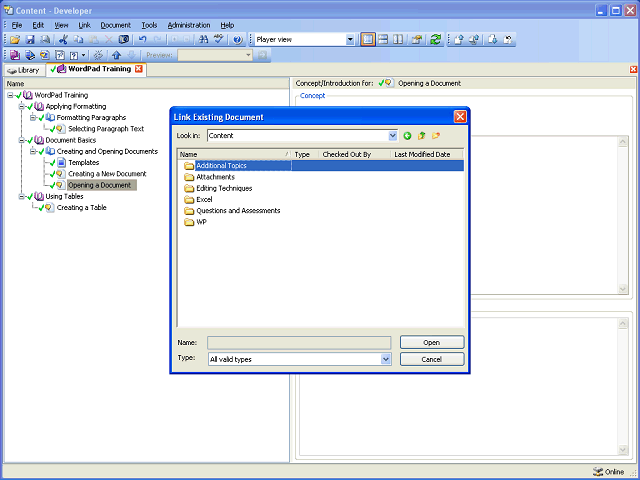
Task: Switch to the Library tab
Action: (x=24, y=70)
